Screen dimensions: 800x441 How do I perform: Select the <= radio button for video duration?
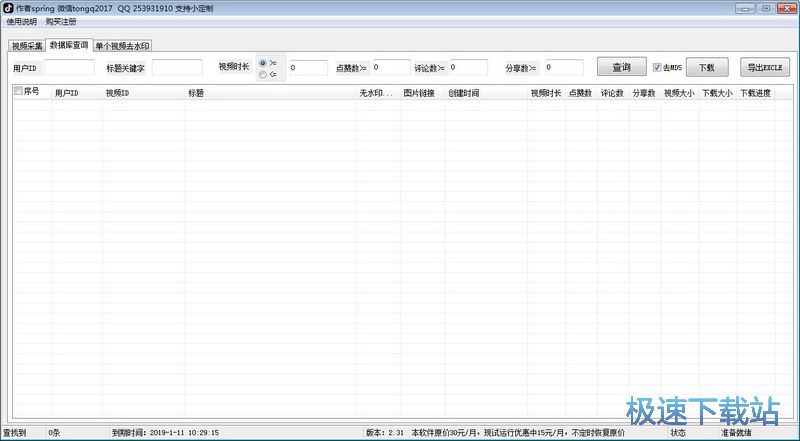(x=263, y=74)
